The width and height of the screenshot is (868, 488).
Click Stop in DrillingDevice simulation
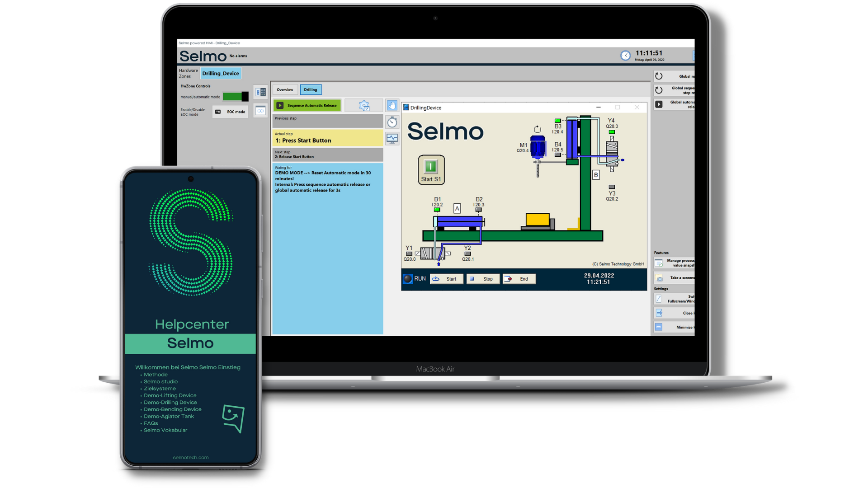coord(483,279)
